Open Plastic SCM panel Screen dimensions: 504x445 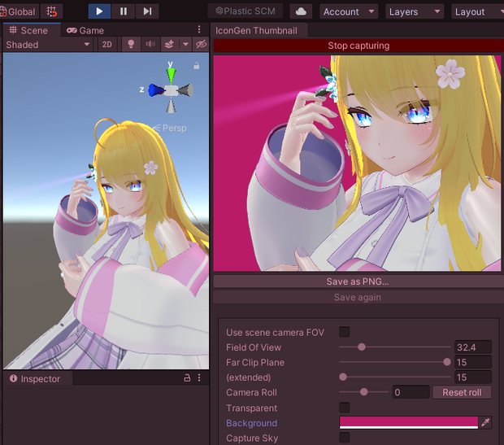pos(245,11)
